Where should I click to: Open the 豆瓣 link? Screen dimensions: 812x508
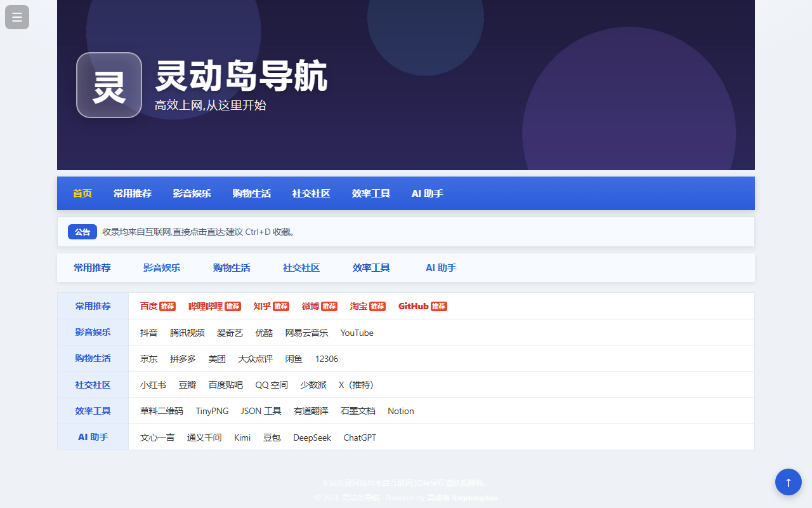187,385
